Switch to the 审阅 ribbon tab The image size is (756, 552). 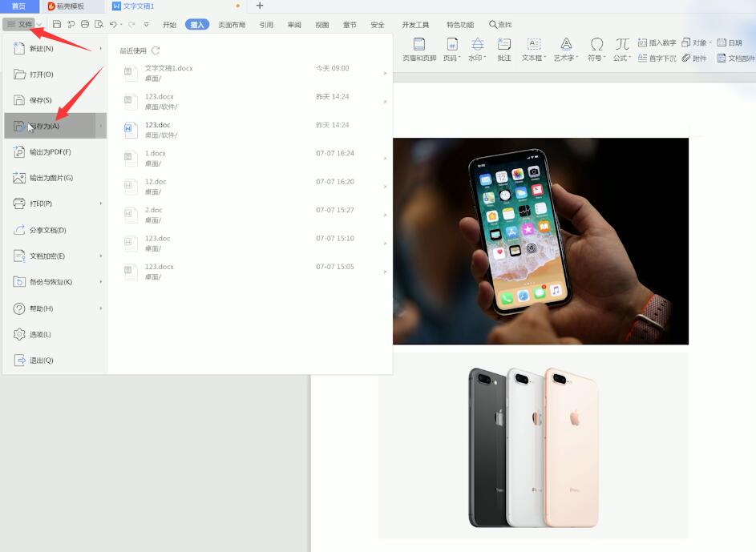tap(294, 25)
